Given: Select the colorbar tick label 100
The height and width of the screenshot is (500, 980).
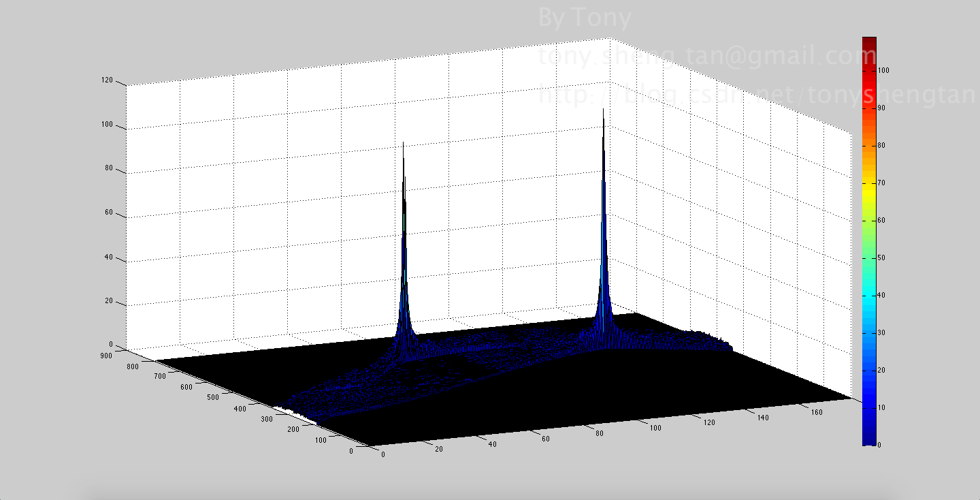Looking at the screenshot, I should tap(883, 70).
